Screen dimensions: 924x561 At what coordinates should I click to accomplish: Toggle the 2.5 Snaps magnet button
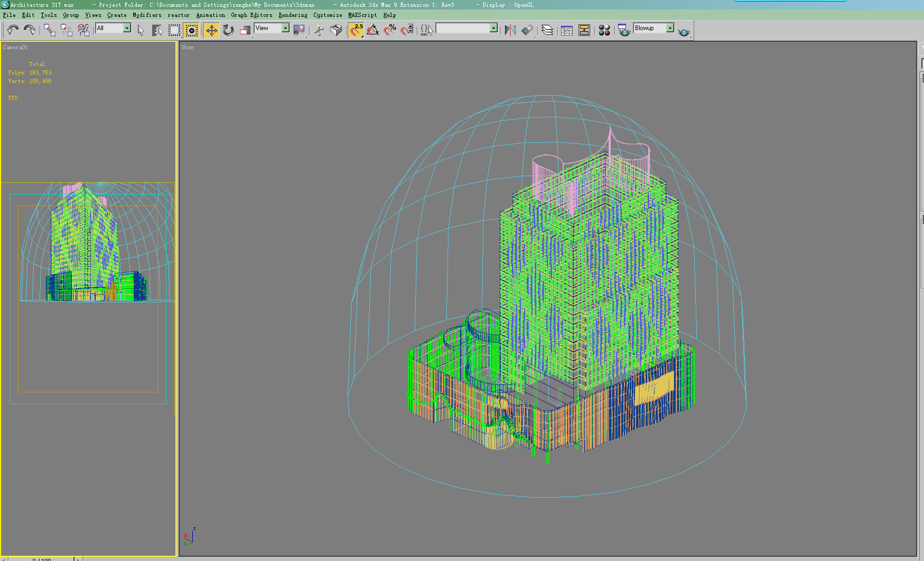356,30
